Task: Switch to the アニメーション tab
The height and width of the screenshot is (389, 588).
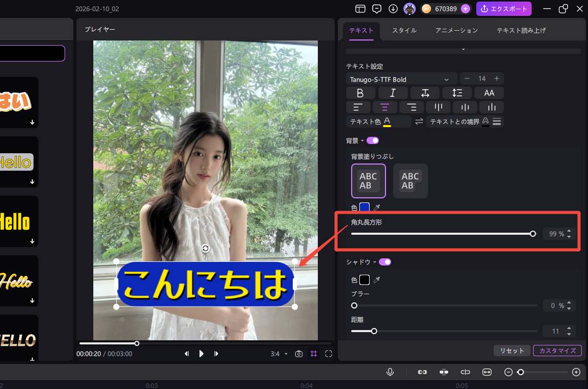Action: (x=456, y=30)
